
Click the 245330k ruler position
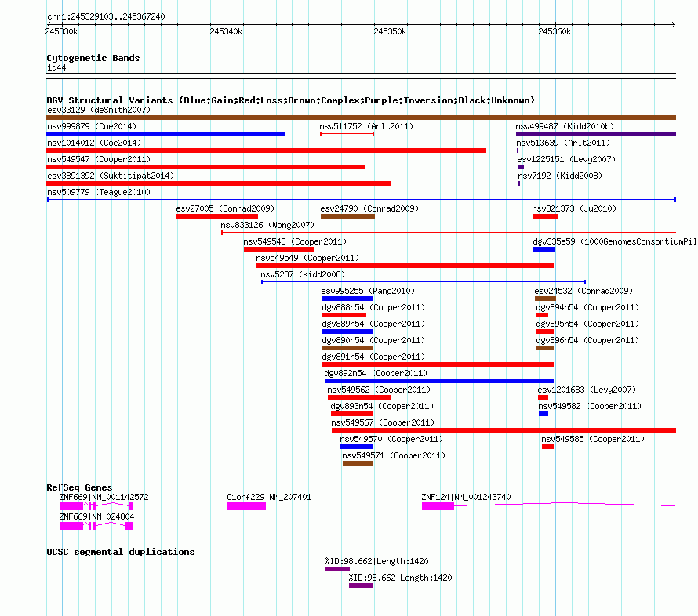61,31
